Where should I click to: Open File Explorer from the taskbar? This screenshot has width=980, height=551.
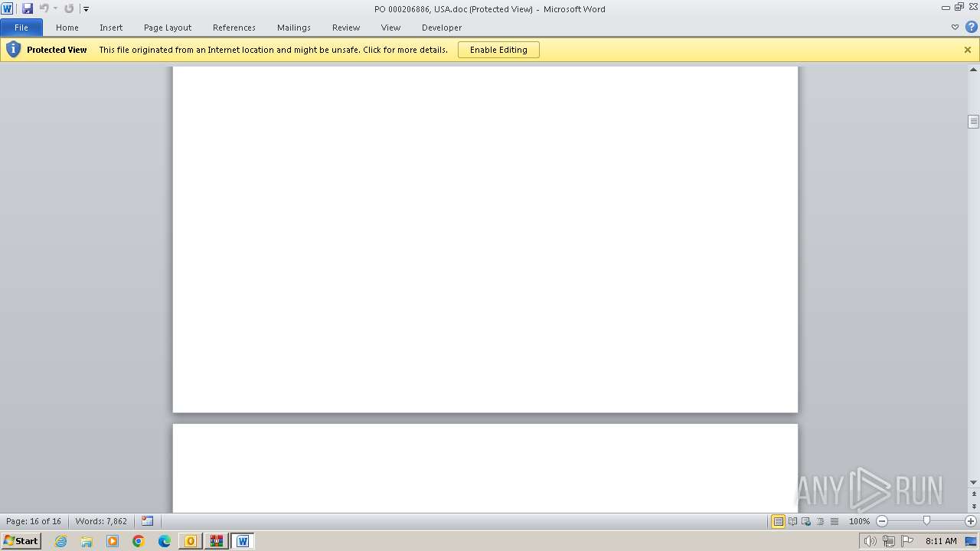point(87,541)
